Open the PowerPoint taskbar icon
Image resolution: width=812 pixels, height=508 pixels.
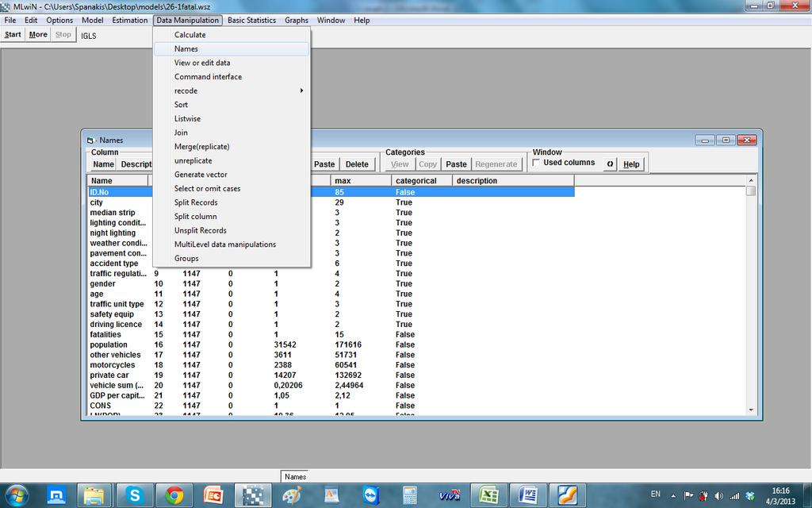213,495
